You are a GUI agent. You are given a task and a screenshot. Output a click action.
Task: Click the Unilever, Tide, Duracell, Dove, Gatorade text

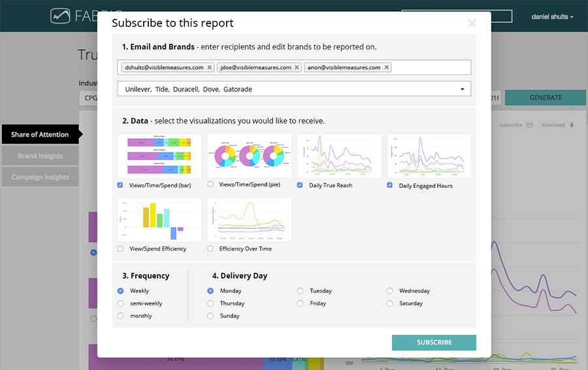tap(188, 89)
